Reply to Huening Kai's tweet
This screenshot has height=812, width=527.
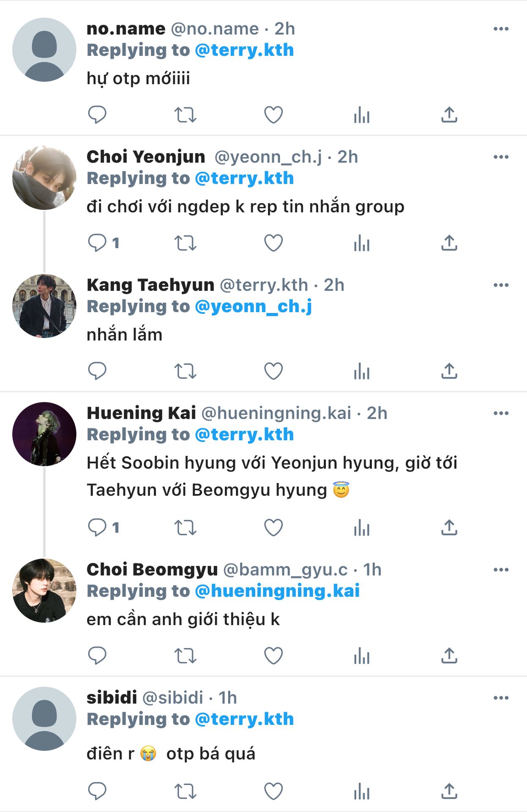point(97,527)
